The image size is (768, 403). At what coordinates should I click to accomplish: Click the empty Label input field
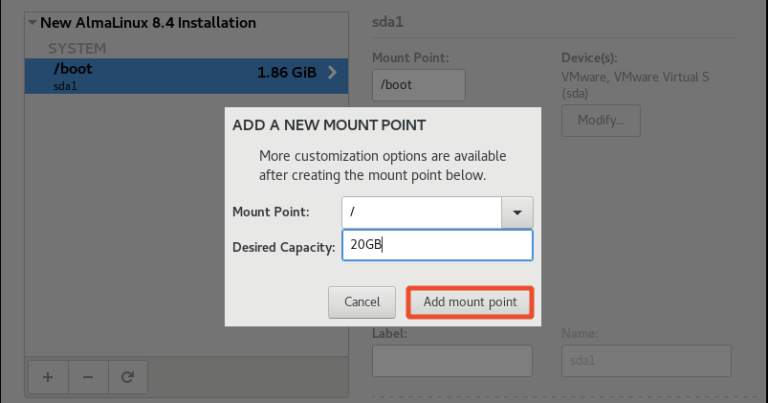452,361
